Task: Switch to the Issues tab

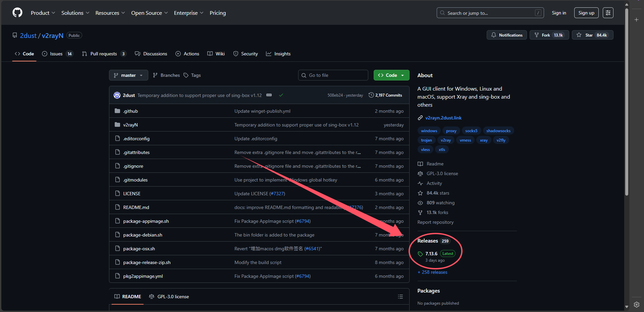Action: click(57, 54)
